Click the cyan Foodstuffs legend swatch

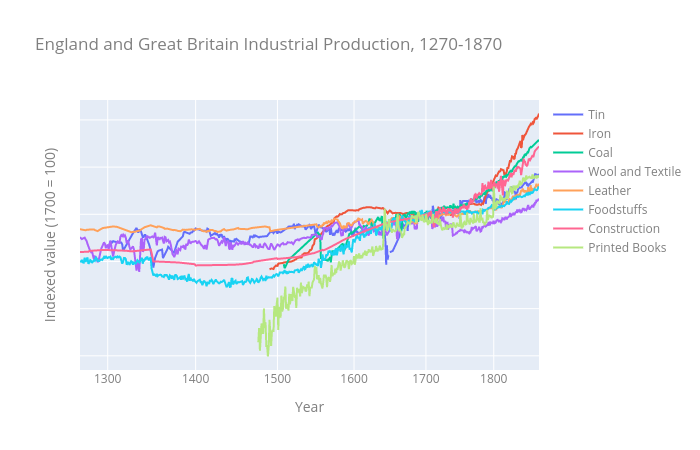click(x=568, y=210)
